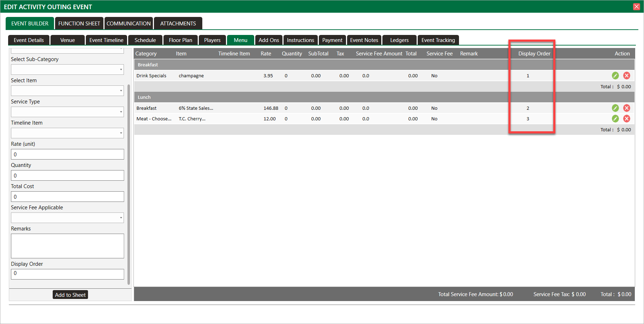Edit the champagne menu row

[x=615, y=76]
